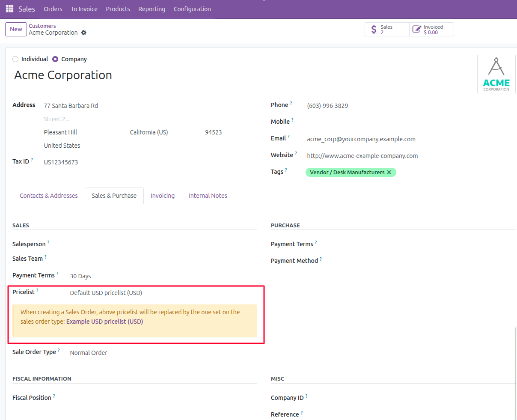Viewport: 517px width, 420px height.
Task: Switch to Sales & Purchase tab
Action: pyautogui.click(x=114, y=196)
